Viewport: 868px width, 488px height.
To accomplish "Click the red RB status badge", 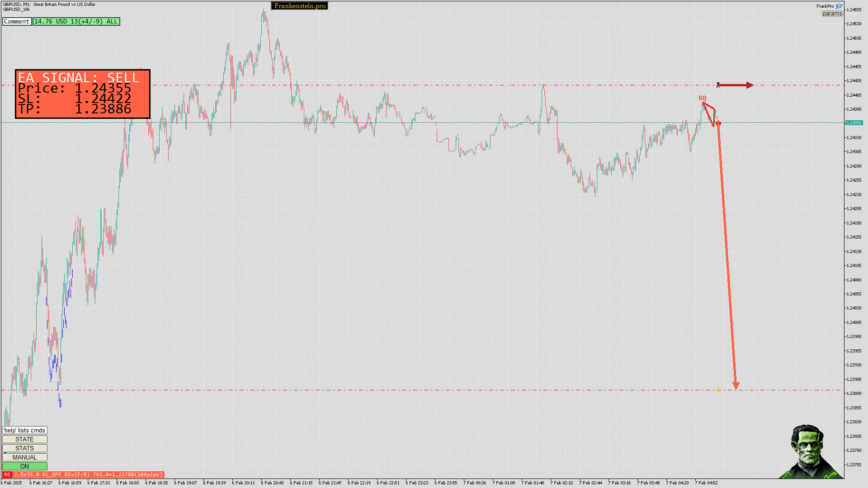I will [x=7, y=474].
